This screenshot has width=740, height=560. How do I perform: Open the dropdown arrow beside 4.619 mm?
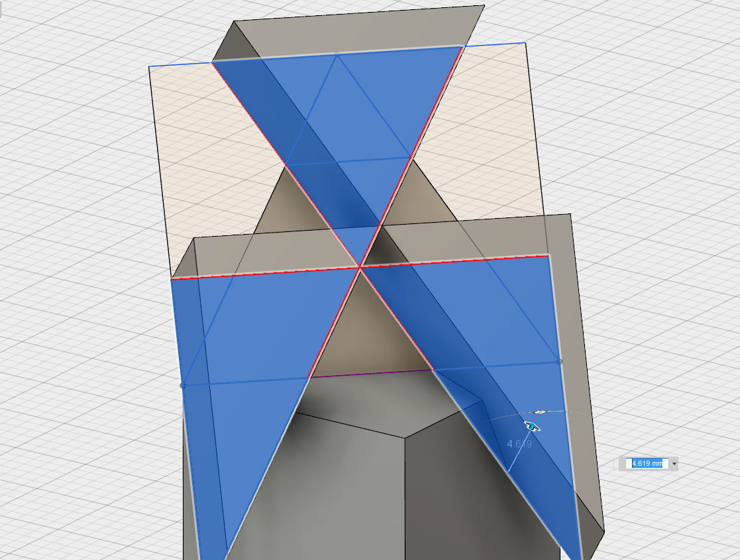click(x=674, y=464)
